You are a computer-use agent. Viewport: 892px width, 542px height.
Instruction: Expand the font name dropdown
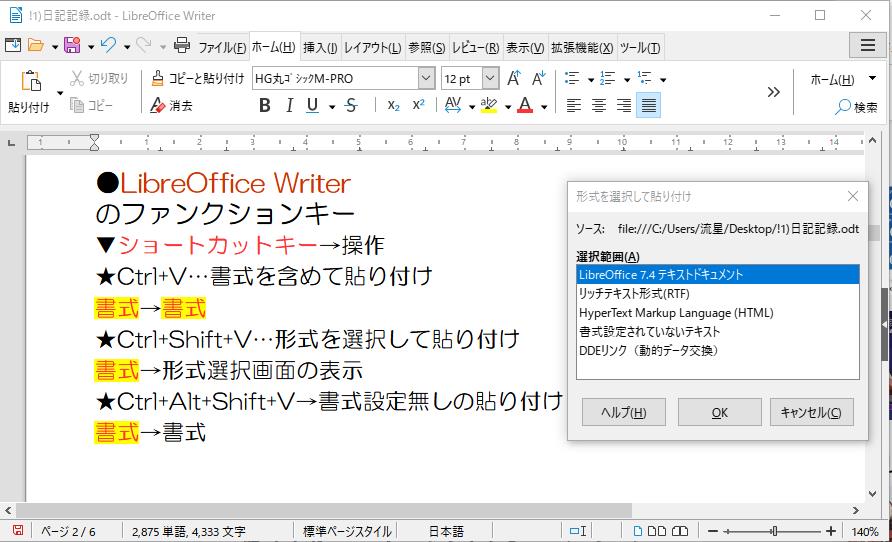[426, 78]
